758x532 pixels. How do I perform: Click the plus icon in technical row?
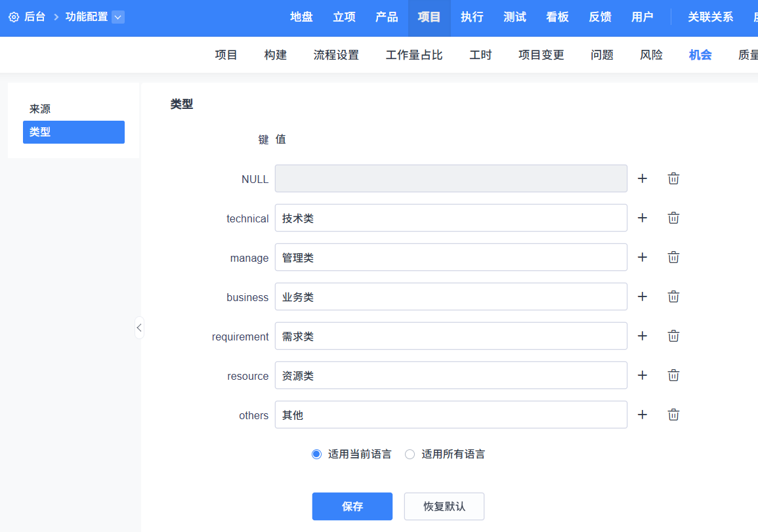coord(642,218)
